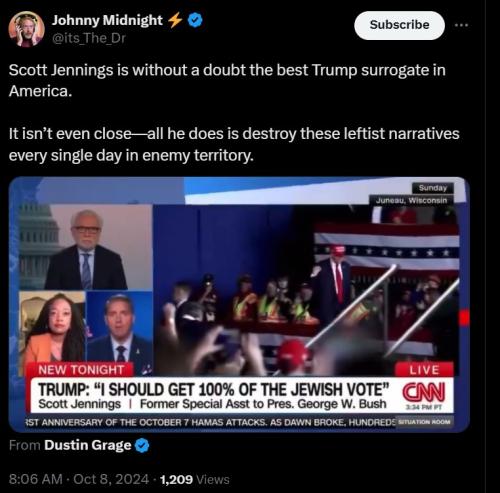Click the blue verified badge beside Johnny Midnight
500x493 pixels.
(195, 20)
